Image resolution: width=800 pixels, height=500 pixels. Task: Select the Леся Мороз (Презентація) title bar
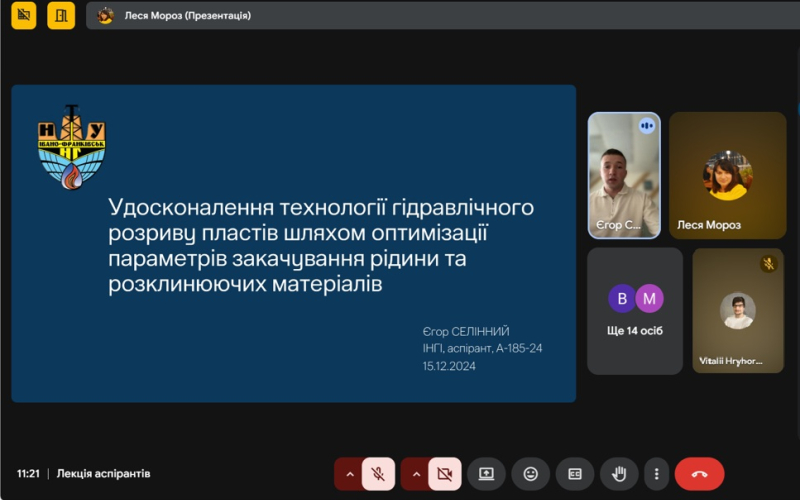point(442,16)
